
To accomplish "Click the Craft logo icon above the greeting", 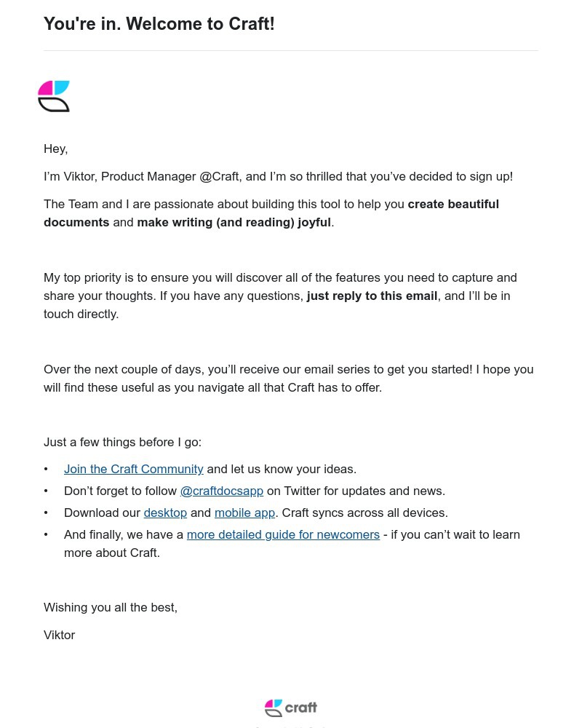I will pos(54,96).
